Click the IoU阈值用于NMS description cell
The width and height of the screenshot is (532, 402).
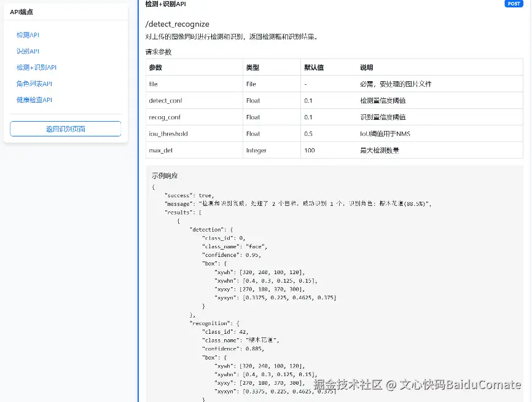(440, 134)
